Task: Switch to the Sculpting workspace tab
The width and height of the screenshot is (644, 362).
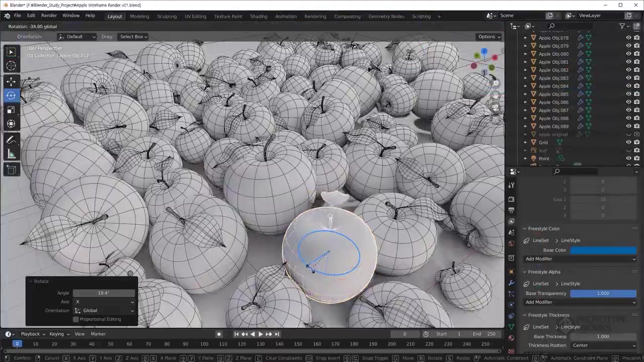Action: pyautogui.click(x=167, y=16)
